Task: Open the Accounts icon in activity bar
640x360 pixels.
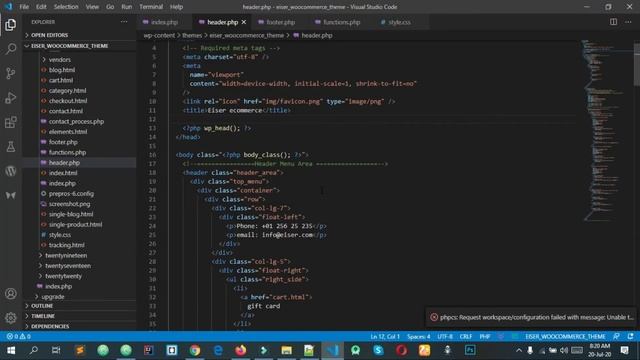Action: (11, 293)
